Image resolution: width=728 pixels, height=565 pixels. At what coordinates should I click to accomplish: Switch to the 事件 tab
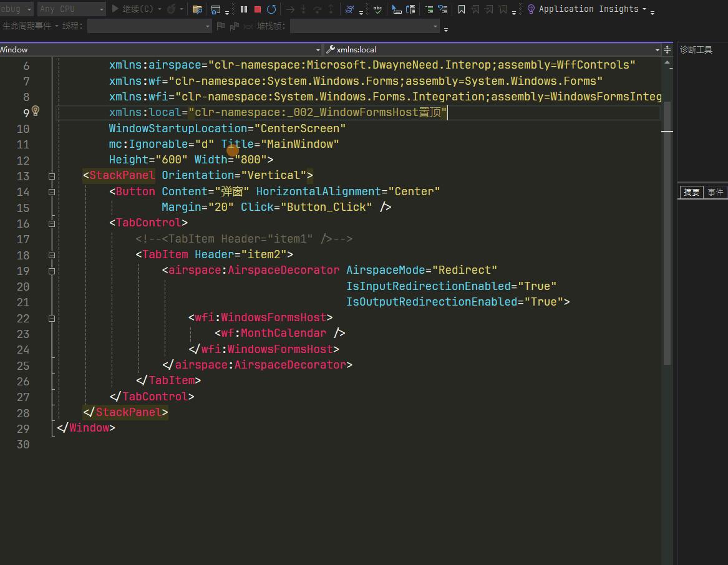[x=715, y=192]
